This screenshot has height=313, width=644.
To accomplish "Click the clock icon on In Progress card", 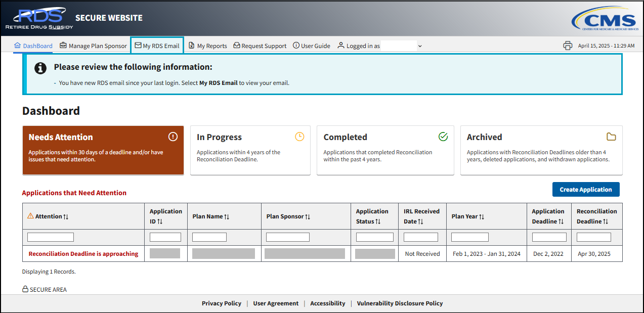I will point(299,137).
